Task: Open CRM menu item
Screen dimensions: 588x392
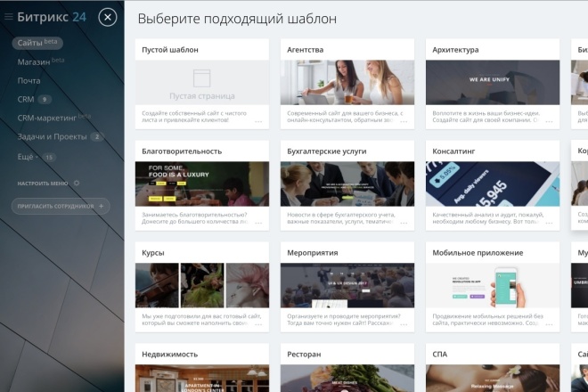Action: (x=26, y=100)
